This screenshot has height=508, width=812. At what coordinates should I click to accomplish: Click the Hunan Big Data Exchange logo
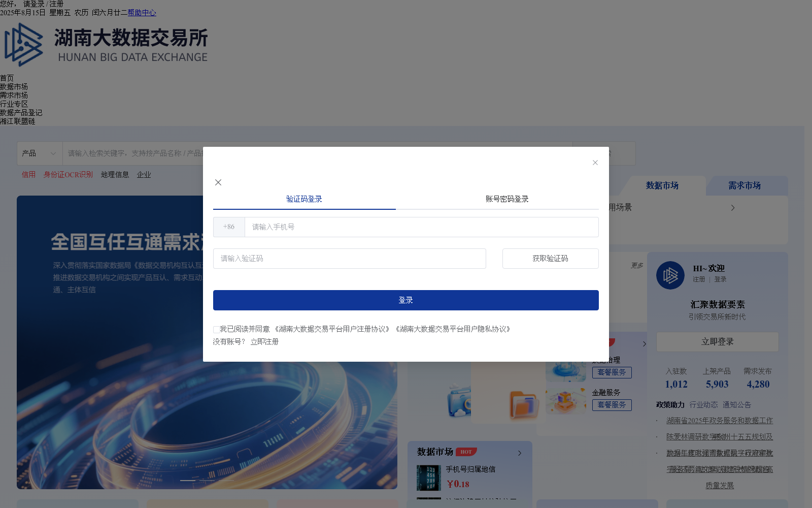107,45
